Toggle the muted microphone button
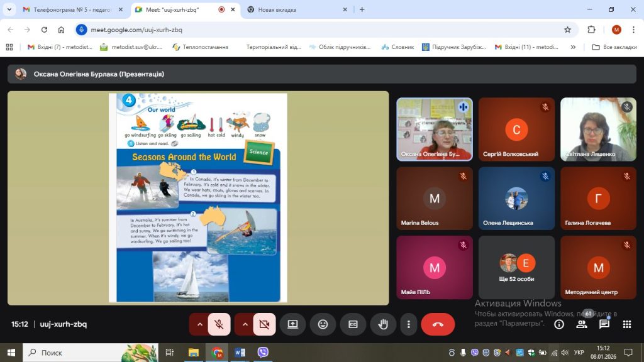644x362 pixels. pyautogui.click(x=219, y=324)
